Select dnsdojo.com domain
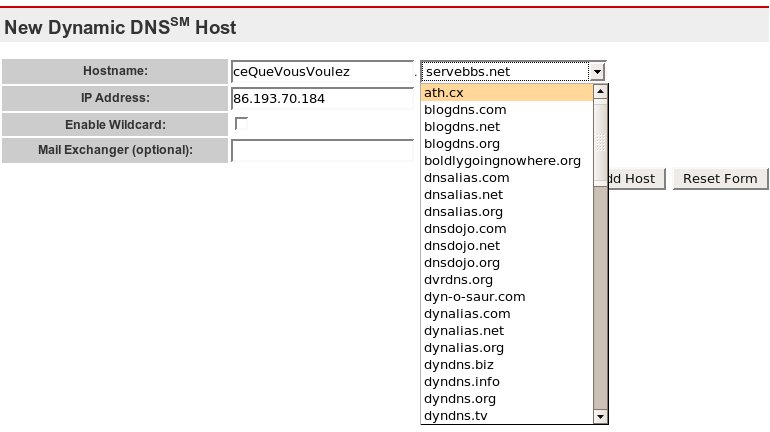 (x=506, y=229)
